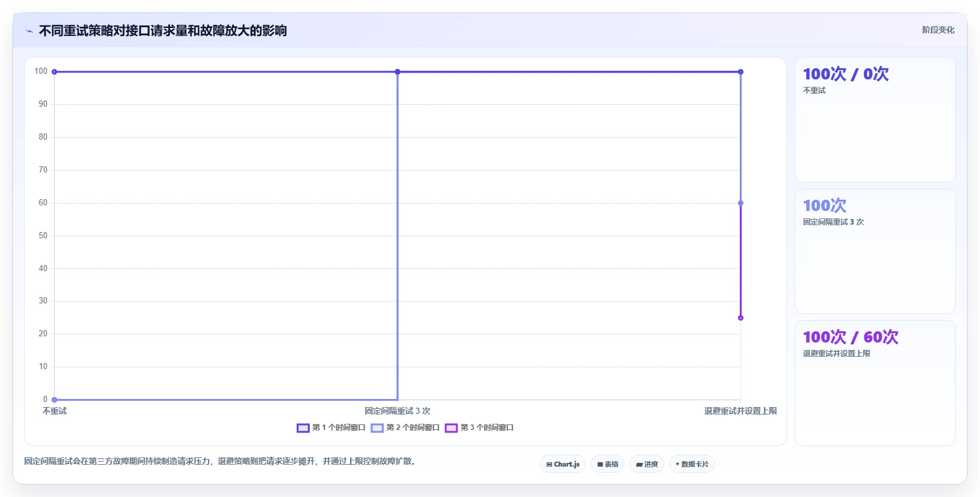Open the 100次 固定间隔重试 3 次 card
Screen dimensions: 980x497
click(875, 251)
